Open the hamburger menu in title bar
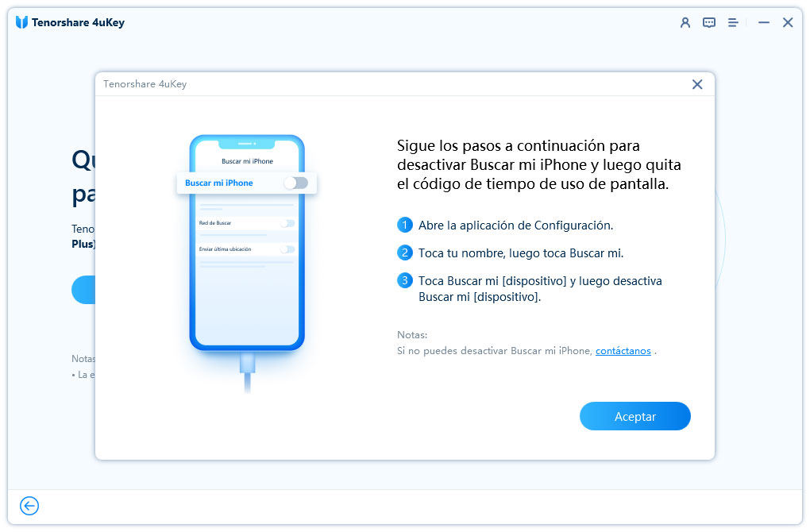Screen dimensions: 810x532 pos(733,22)
